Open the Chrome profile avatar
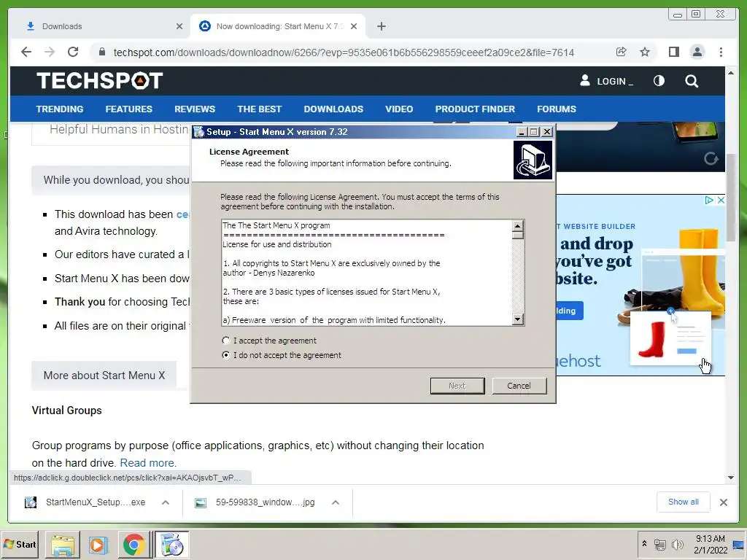This screenshot has width=747, height=560. tap(697, 52)
